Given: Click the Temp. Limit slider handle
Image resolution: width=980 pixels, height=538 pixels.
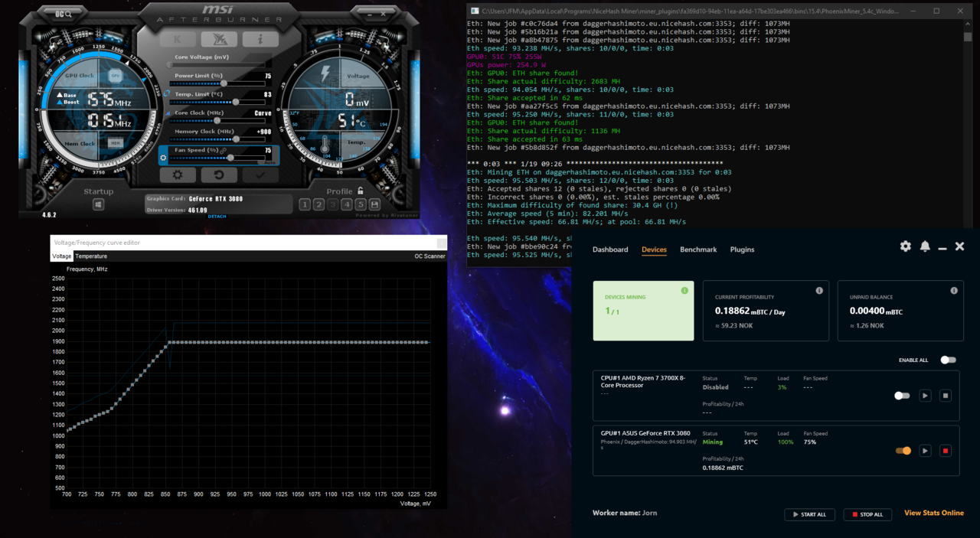Looking at the screenshot, I should point(236,102).
